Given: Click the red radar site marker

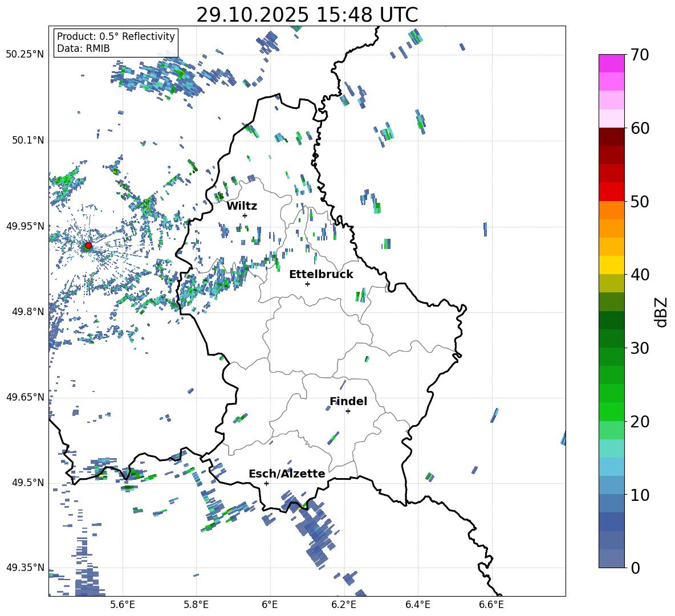Looking at the screenshot, I should point(88,246).
